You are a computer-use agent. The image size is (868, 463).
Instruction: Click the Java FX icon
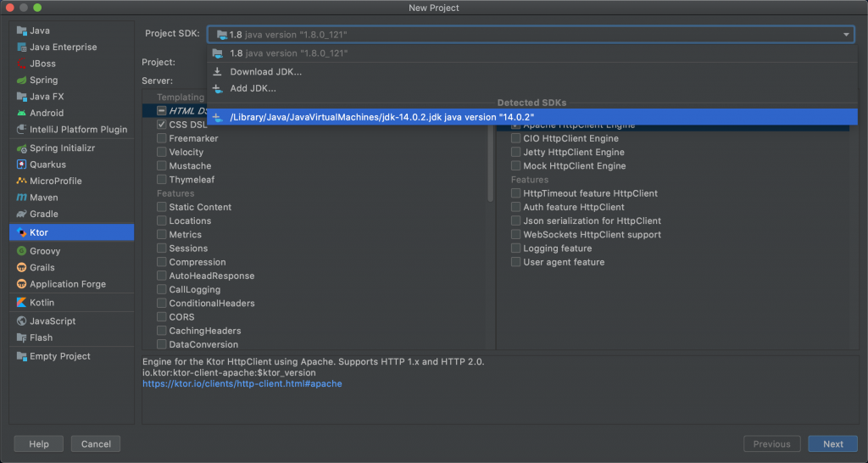pos(21,97)
